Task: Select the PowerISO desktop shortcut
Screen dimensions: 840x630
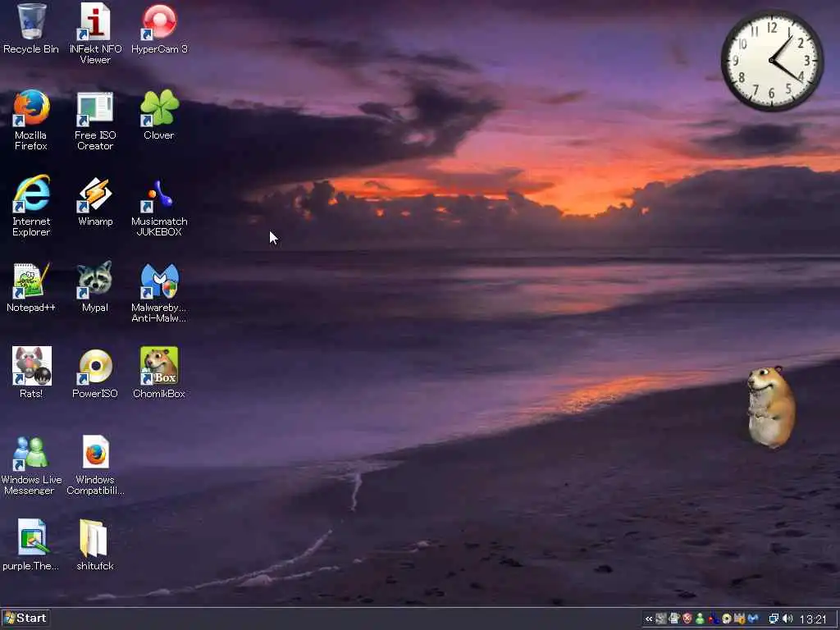Action: tap(95, 373)
